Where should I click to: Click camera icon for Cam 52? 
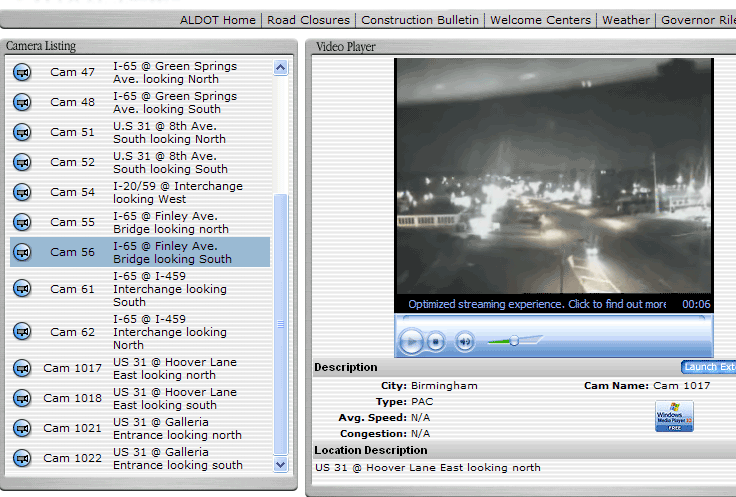point(22,162)
